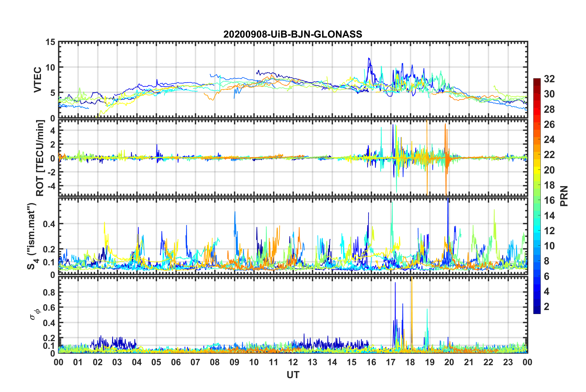Click the x-axis tick label 19
The width and height of the screenshot is (586, 392).
[x=430, y=362]
